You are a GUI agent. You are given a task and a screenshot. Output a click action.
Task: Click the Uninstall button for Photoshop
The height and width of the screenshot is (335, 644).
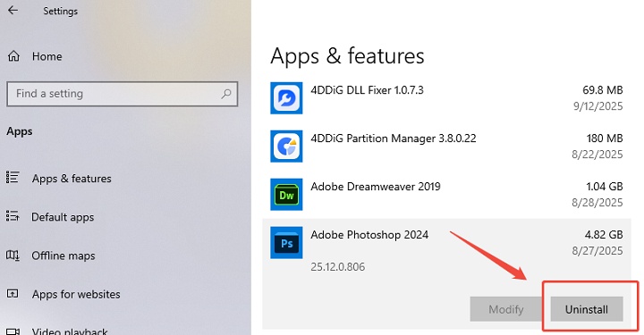[587, 309]
